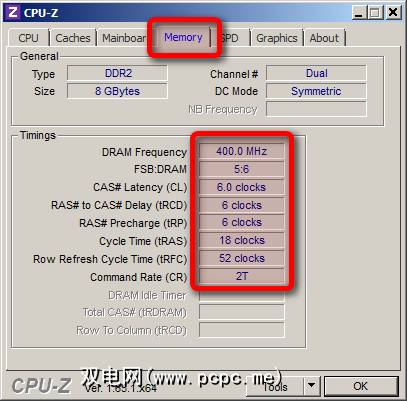This screenshot has width=407, height=401.
Task: Click the Channel # Dual field
Action: (316, 73)
